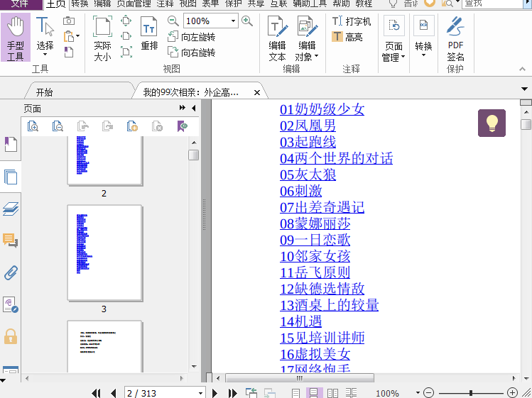Toggle facing pages view mode

(x=332, y=393)
